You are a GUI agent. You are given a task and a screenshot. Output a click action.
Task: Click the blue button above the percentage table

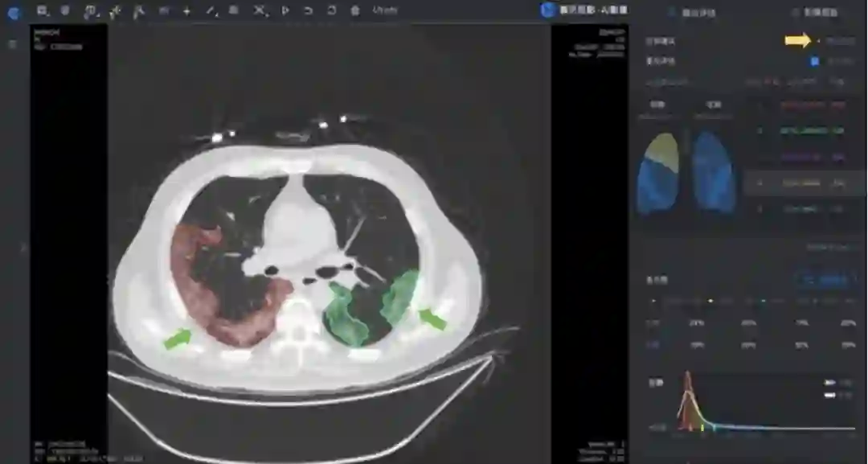coord(825,279)
